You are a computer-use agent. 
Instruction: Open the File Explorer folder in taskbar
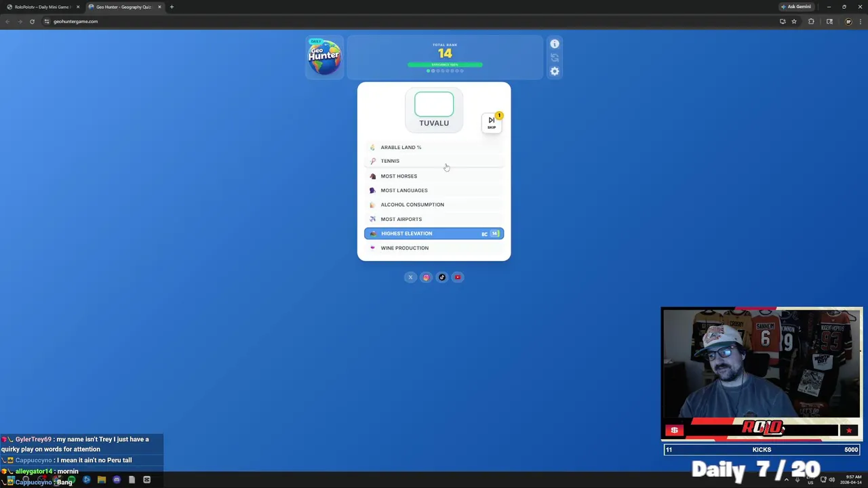click(102, 480)
